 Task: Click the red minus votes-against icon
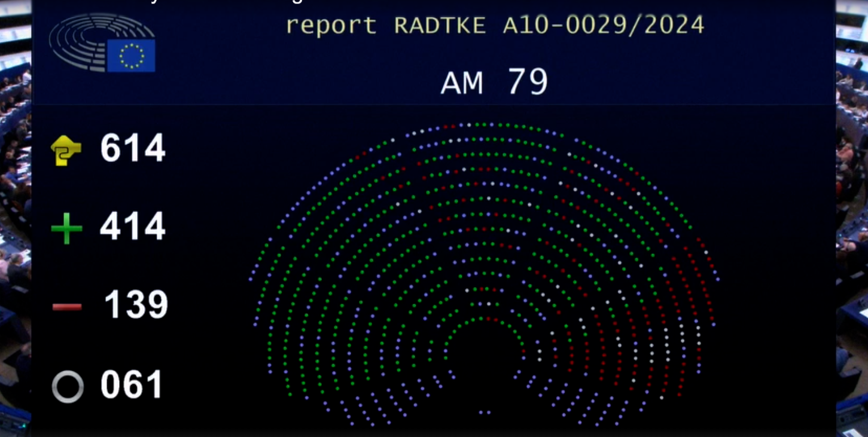click(x=67, y=307)
